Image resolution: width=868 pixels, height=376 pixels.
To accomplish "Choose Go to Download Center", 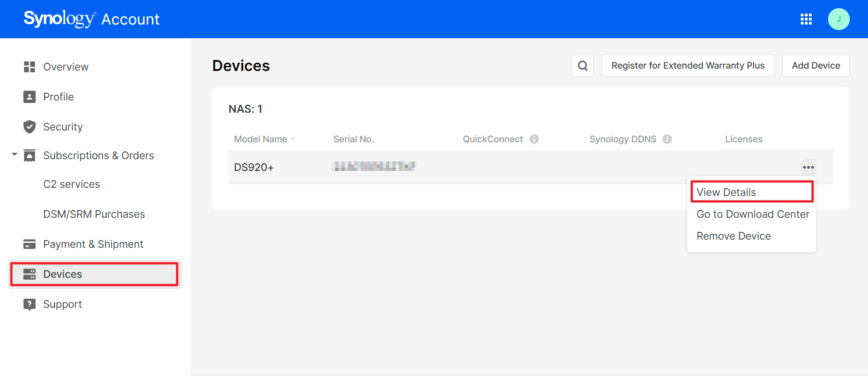I will [753, 214].
